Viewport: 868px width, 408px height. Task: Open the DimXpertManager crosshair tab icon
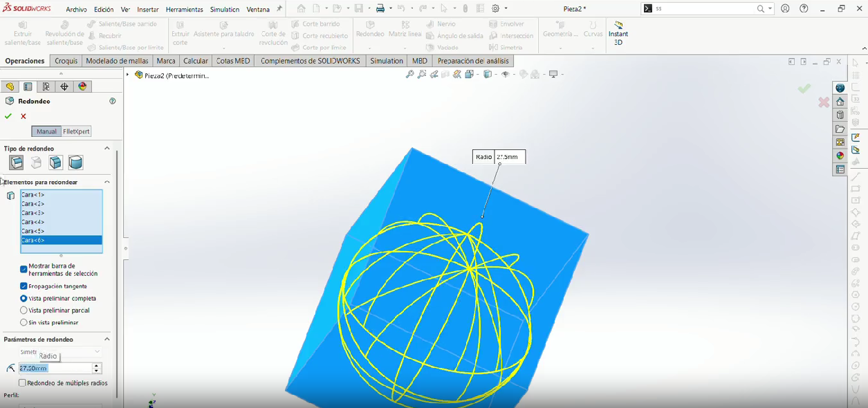point(64,86)
